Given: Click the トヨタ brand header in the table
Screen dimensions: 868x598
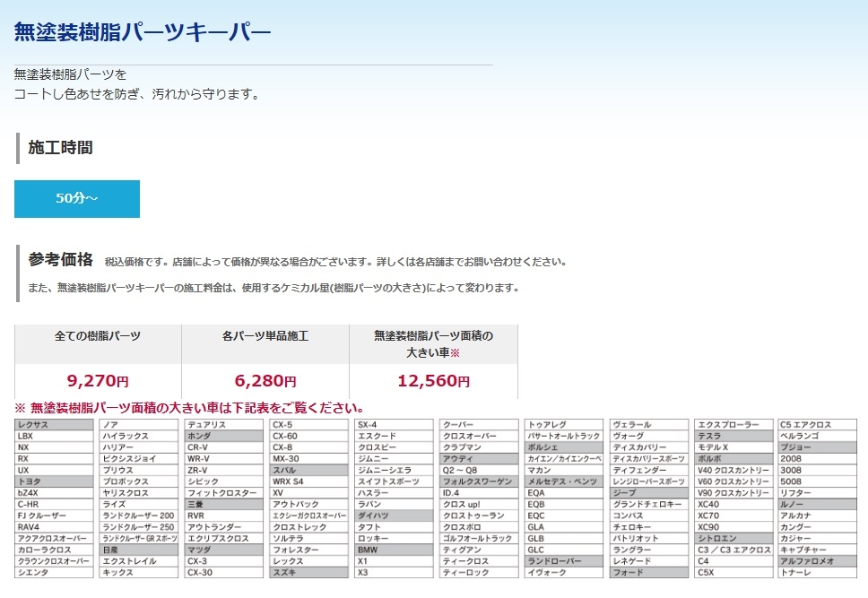Looking at the screenshot, I should coord(54,481).
